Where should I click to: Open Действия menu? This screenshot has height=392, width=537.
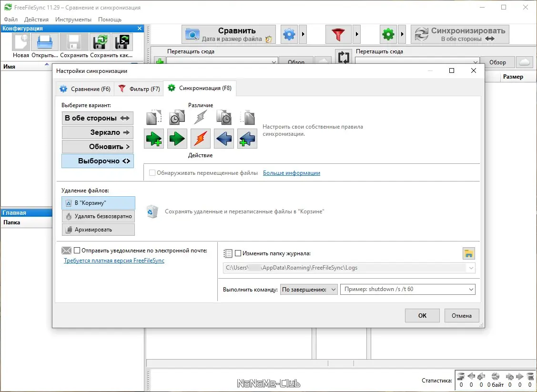[x=36, y=20]
